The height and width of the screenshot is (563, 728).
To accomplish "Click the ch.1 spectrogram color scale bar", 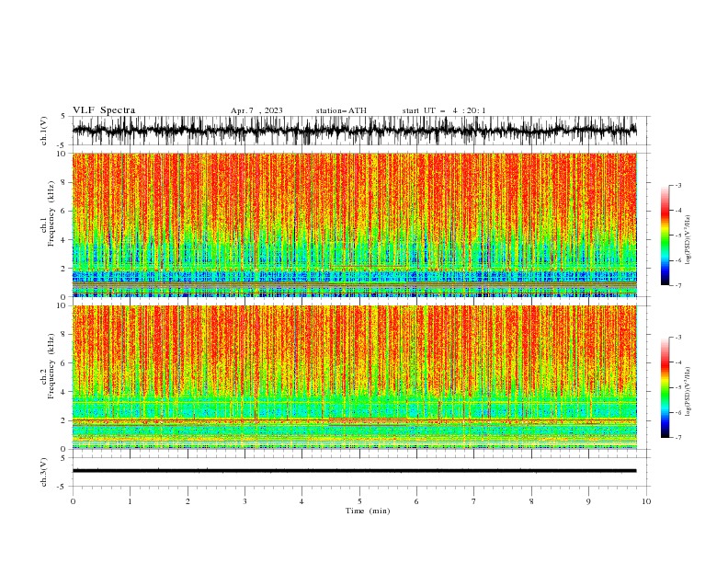I will tap(665, 236).
